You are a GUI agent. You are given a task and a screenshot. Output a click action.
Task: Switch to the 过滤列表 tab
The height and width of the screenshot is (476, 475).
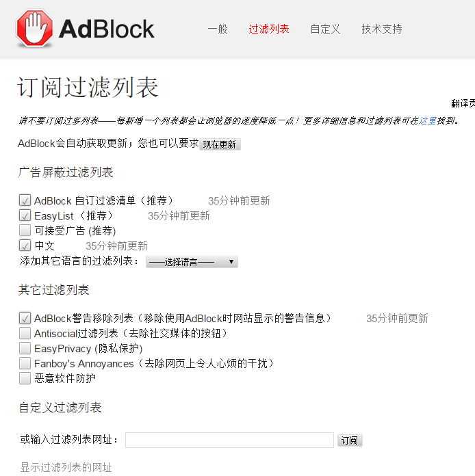coord(269,29)
